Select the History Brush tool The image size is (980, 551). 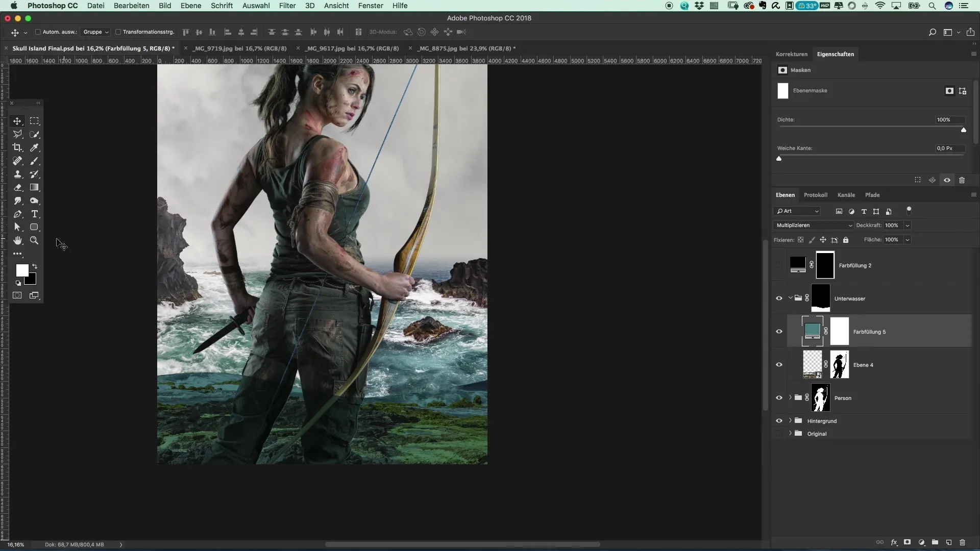click(x=34, y=174)
